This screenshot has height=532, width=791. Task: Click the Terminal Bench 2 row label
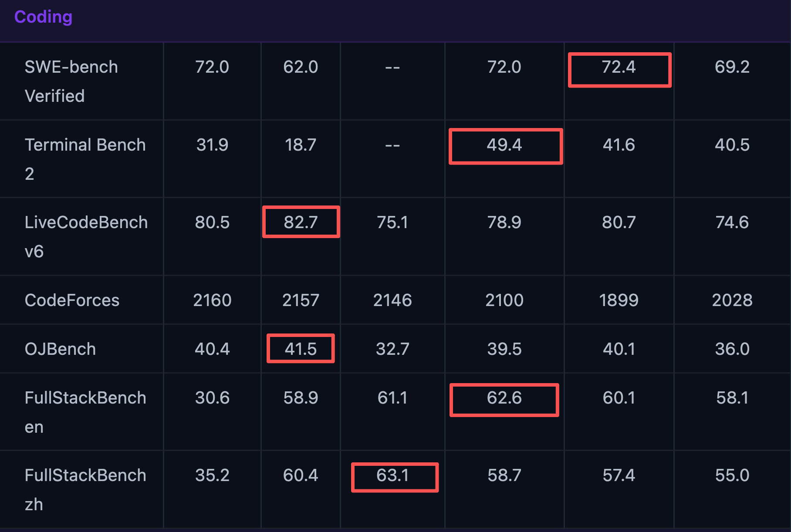(85, 158)
